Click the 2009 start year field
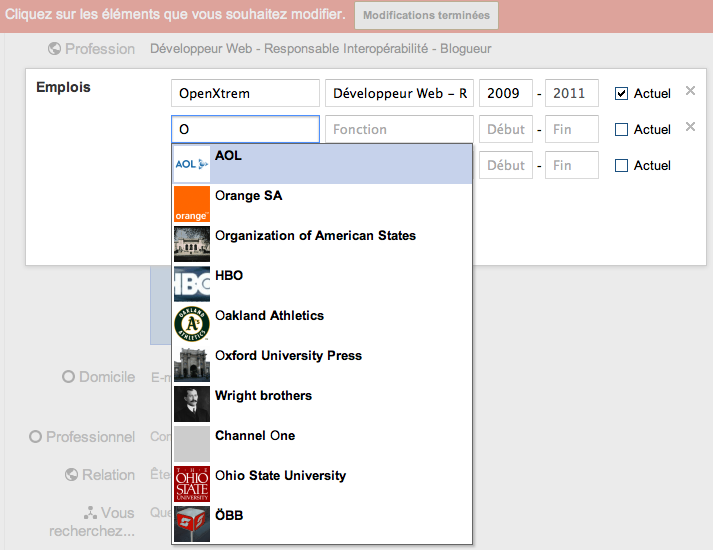The image size is (713, 550). tap(505, 94)
